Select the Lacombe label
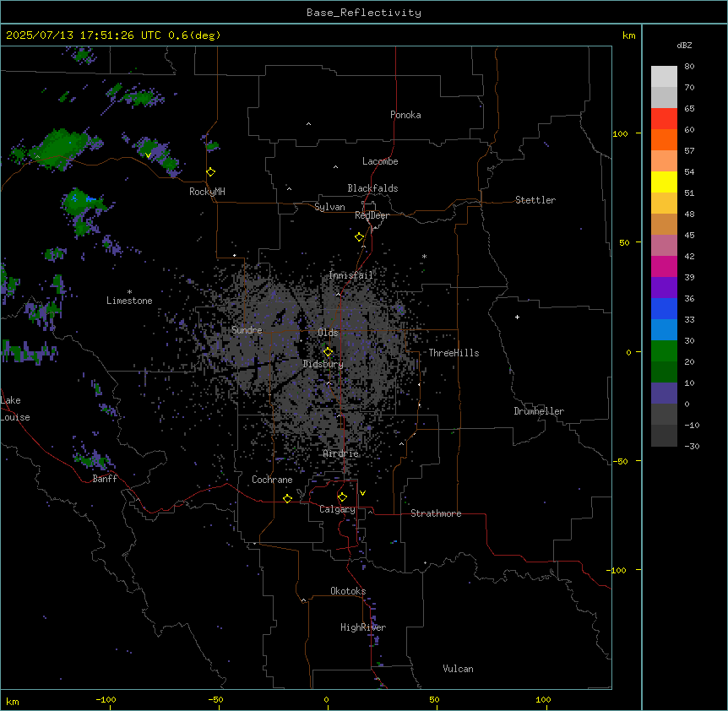This screenshot has height=711, width=728. coord(380,161)
